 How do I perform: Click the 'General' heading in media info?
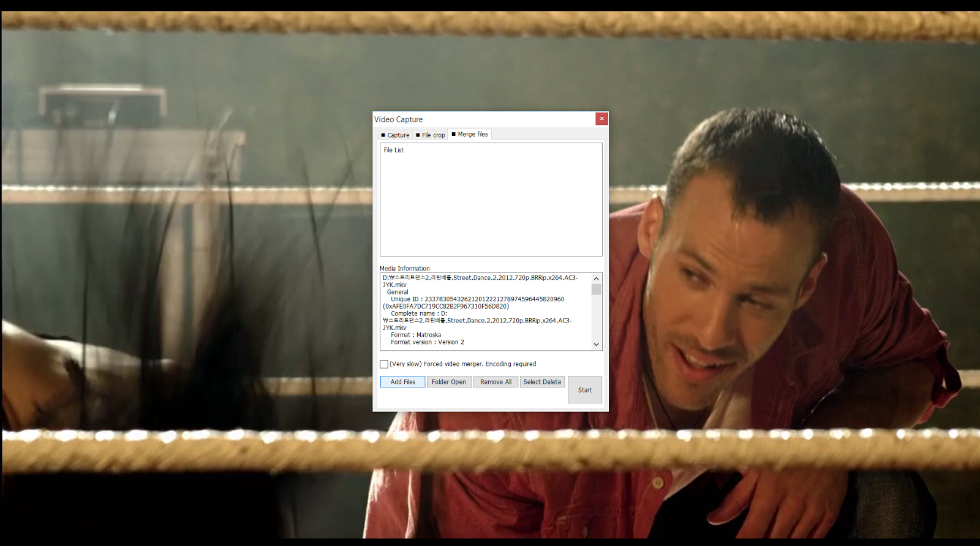coord(398,292)
